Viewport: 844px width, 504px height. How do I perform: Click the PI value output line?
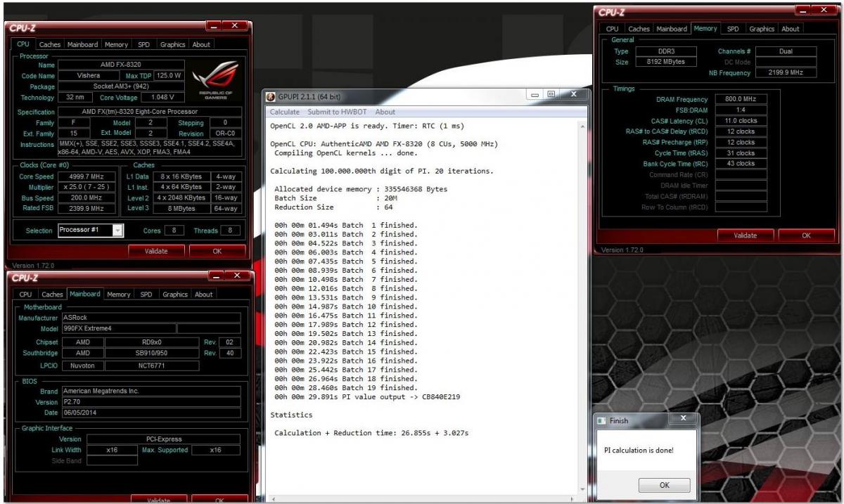(367, 396)
